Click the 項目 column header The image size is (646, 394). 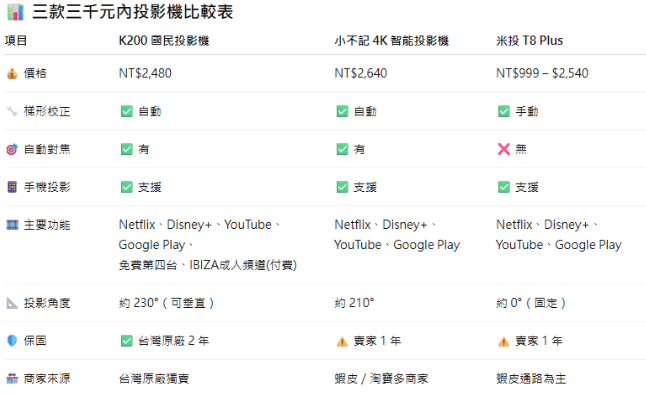click(16, 40)
